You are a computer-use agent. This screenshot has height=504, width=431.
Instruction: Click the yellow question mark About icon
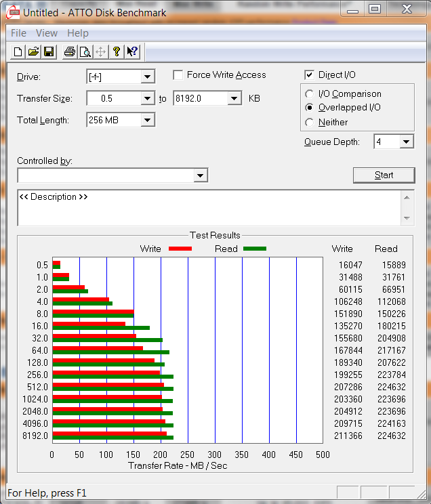tap(117, 51)
